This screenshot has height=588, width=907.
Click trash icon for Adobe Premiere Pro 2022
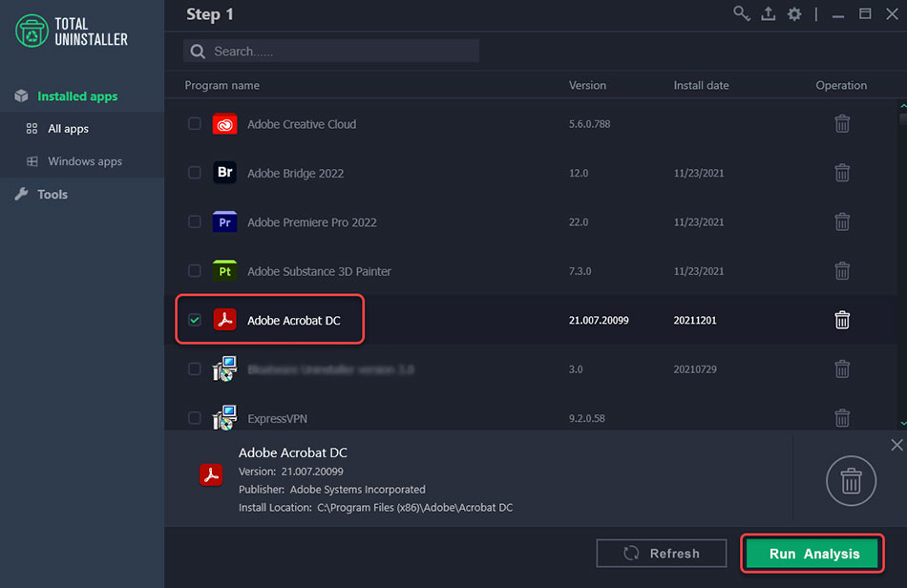[842, 221]
